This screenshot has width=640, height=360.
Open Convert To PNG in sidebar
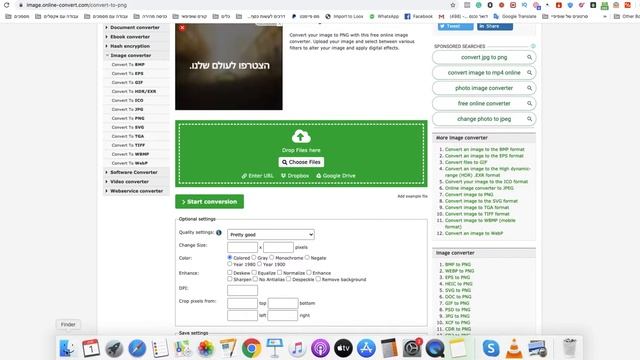(x=128, y=118)
